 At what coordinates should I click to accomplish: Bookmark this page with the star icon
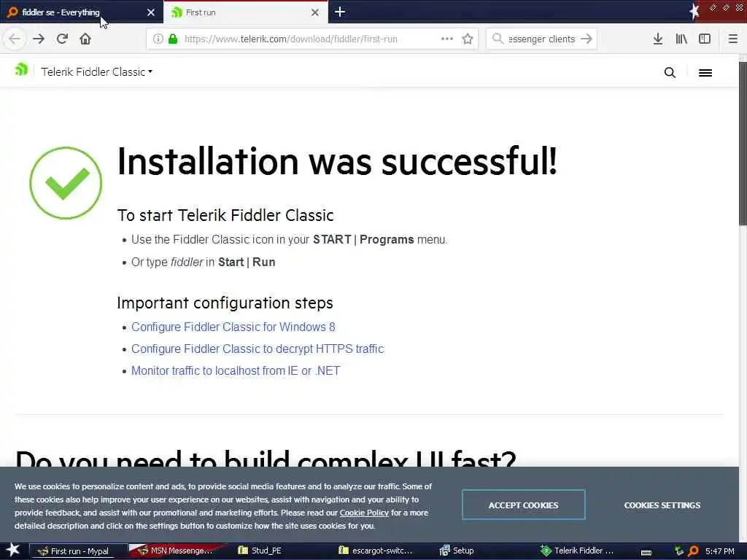click(468, 39)
